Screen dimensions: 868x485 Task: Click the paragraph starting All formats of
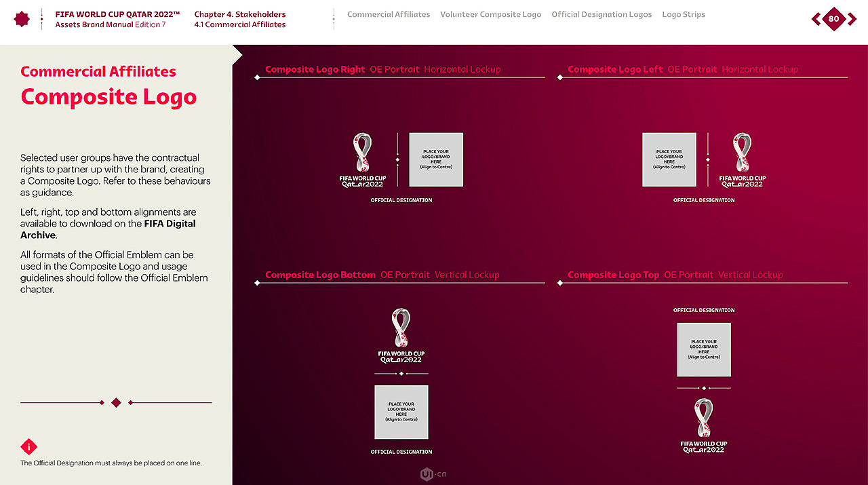pyautogui.click(x=114, y=272)
